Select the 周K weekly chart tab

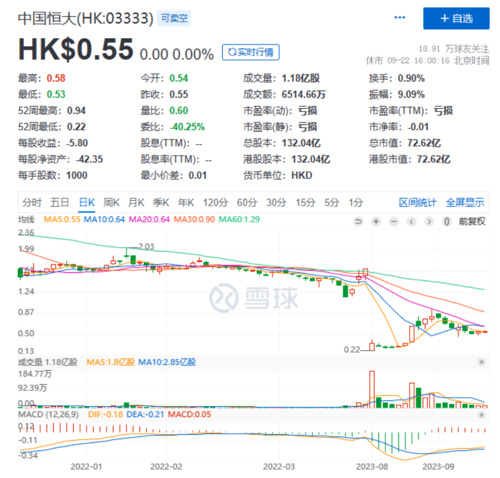[x=111, y=202]
